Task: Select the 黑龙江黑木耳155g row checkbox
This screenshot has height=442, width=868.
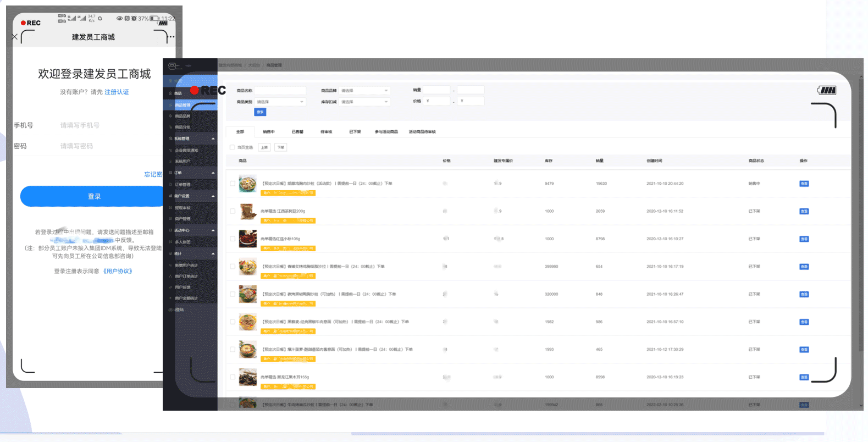Action: (x=233, y=377)
